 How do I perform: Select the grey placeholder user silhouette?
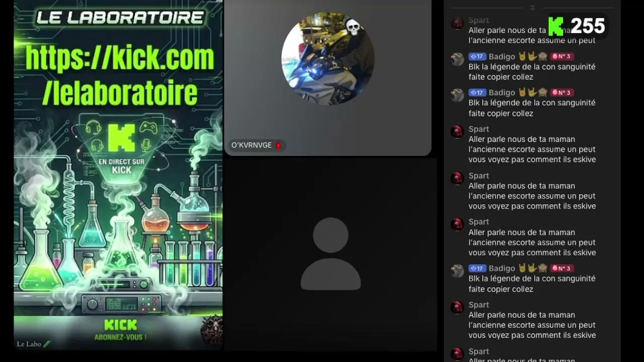(331, 254)
